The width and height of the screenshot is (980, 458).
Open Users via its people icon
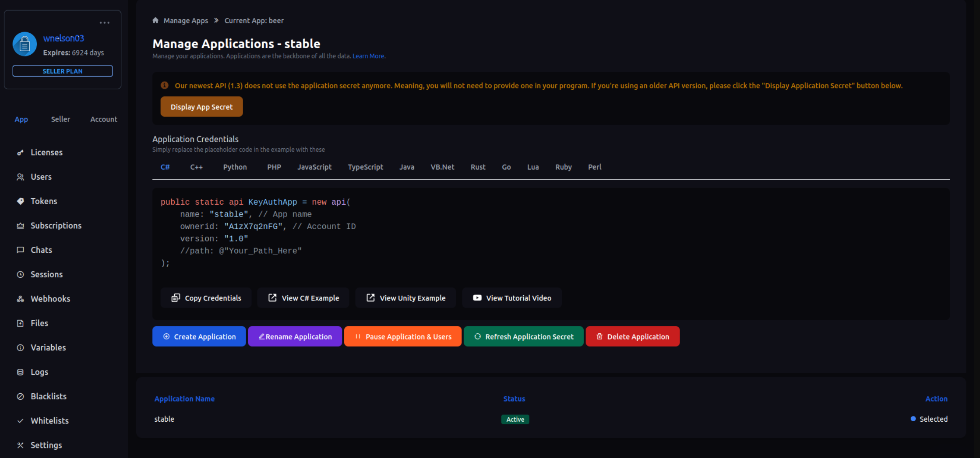click(20, 177)
